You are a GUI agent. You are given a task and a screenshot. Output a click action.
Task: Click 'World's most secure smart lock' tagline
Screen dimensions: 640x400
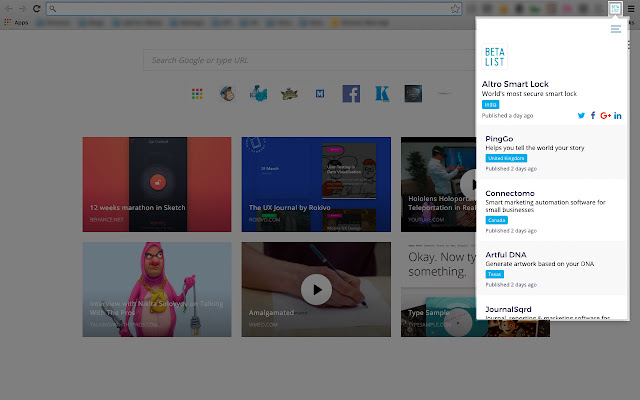pos(529,94)
